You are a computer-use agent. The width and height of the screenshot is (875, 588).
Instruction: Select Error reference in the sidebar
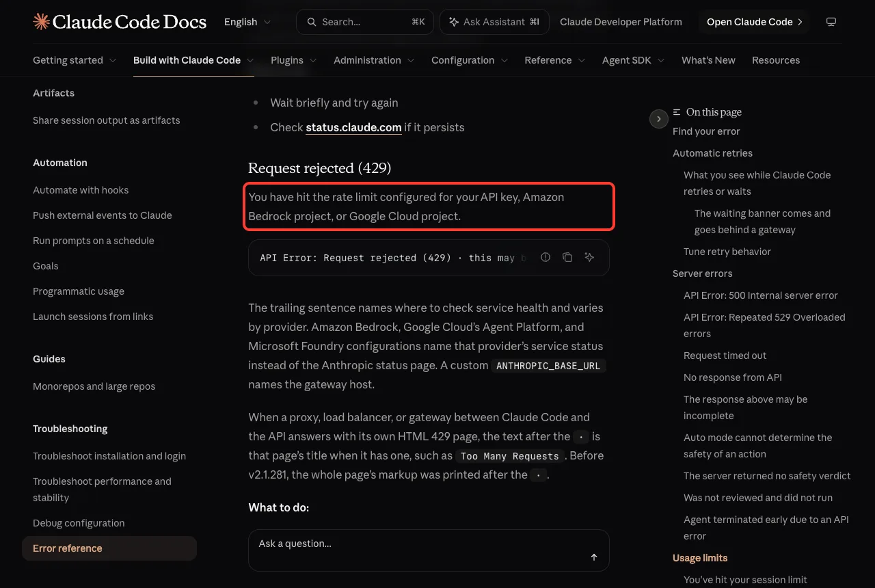109,548
